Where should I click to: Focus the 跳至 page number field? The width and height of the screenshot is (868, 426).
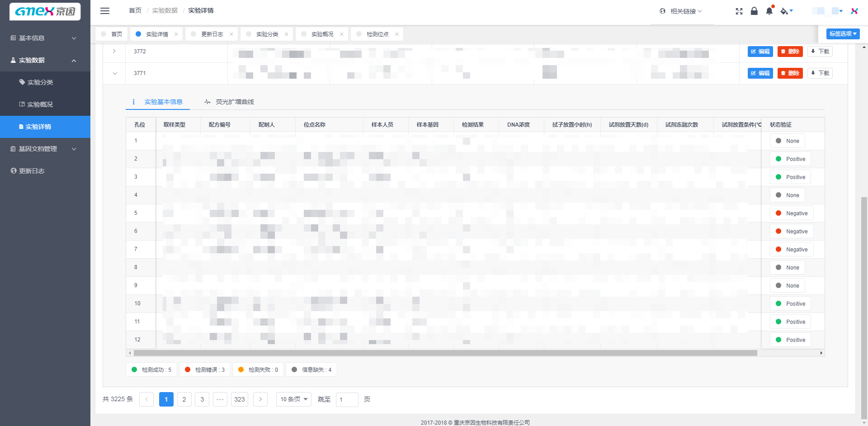347,399
